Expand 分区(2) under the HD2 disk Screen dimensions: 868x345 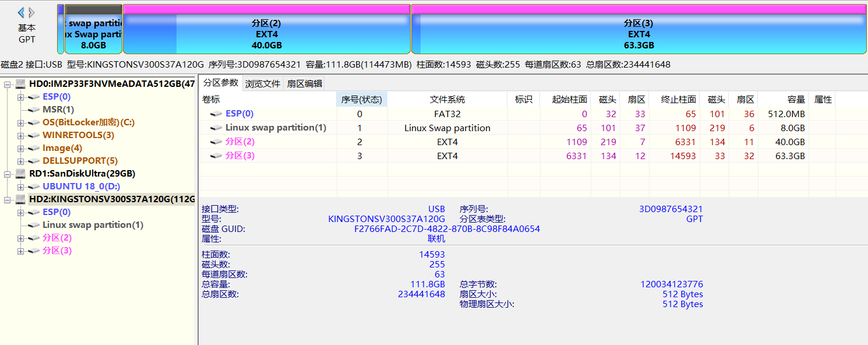click(x=19, y=238)
